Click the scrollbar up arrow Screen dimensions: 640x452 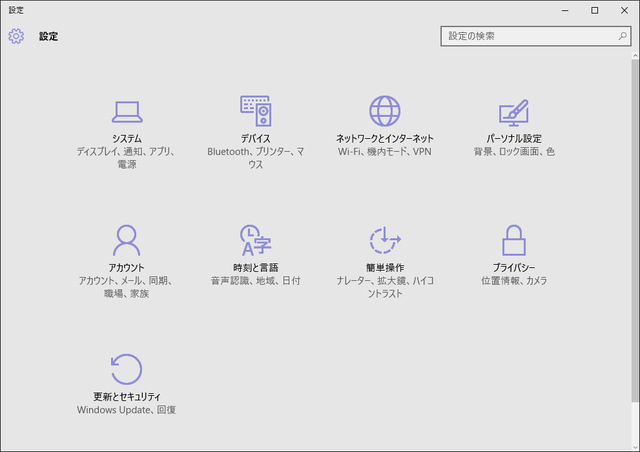[x=635, y=55]
